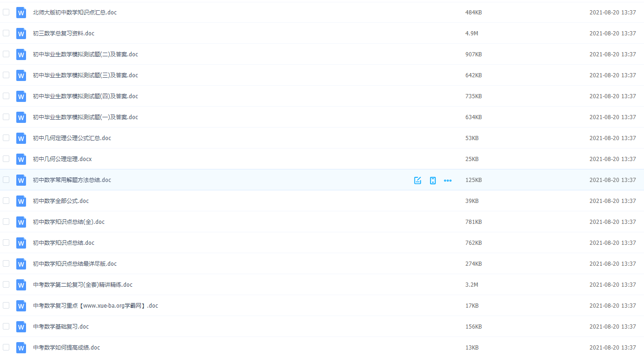Screen dimensions: 644x357
Task: Select the checkbox for 初中数学常用解题方法总结.doc
Action: tap(6, 180)
